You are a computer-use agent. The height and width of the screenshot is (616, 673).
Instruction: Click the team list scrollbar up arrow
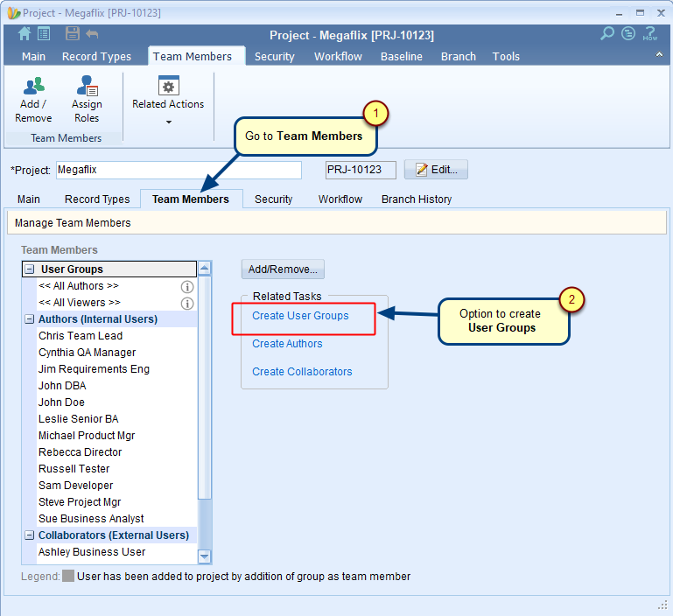[x=205, y=269]
